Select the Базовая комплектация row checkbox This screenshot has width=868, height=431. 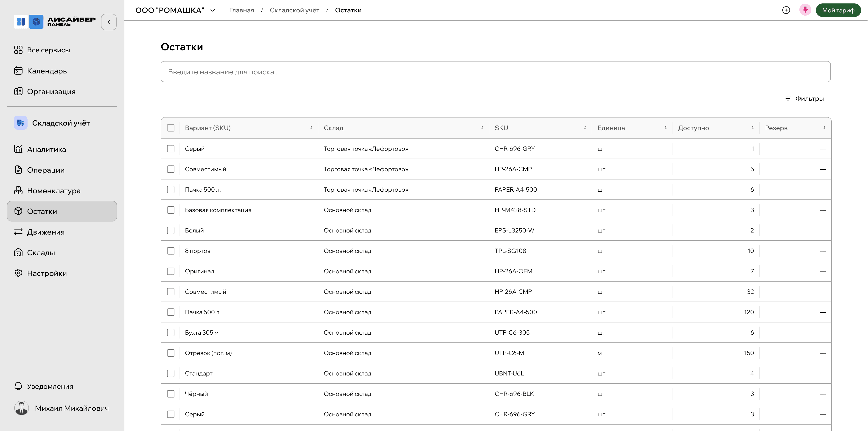(x=171, y=210)
